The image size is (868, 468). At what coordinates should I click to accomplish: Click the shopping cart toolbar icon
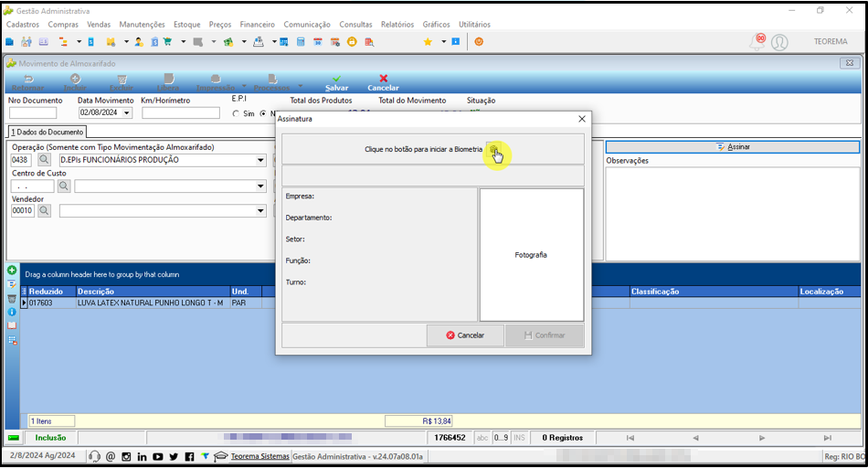click(168, 42)
